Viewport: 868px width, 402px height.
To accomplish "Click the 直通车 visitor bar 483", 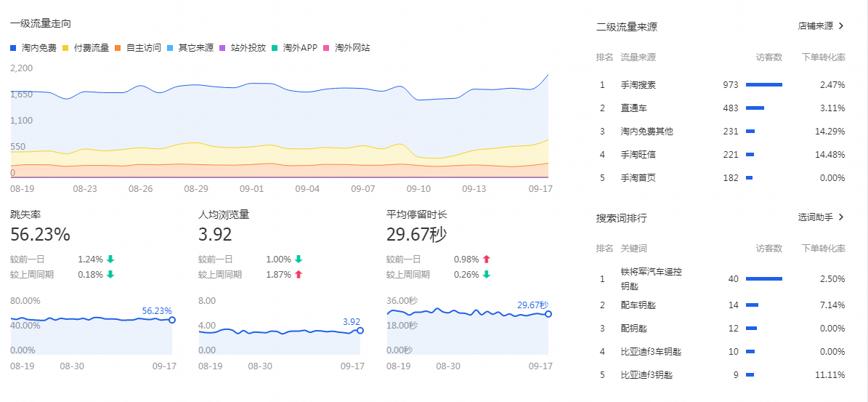I will pos(755,108).
